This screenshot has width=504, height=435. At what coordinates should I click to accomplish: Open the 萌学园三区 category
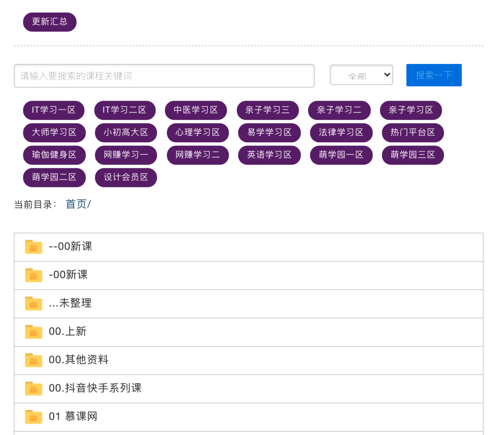click(413, 155)
